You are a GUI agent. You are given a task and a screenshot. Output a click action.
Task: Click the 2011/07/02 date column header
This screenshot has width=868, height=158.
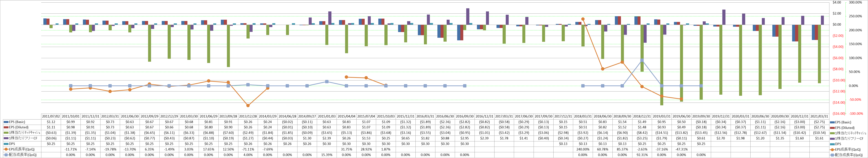pos(51,116)
